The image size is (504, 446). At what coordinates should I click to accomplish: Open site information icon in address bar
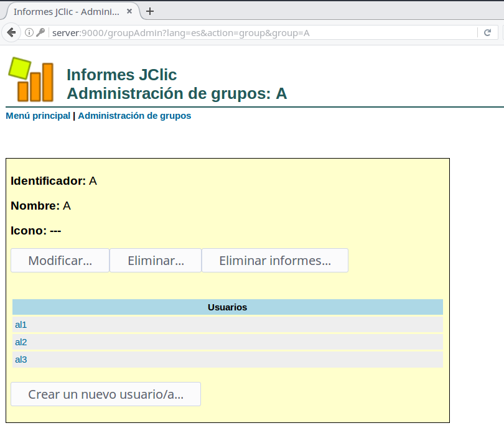(x=29, y=33)
